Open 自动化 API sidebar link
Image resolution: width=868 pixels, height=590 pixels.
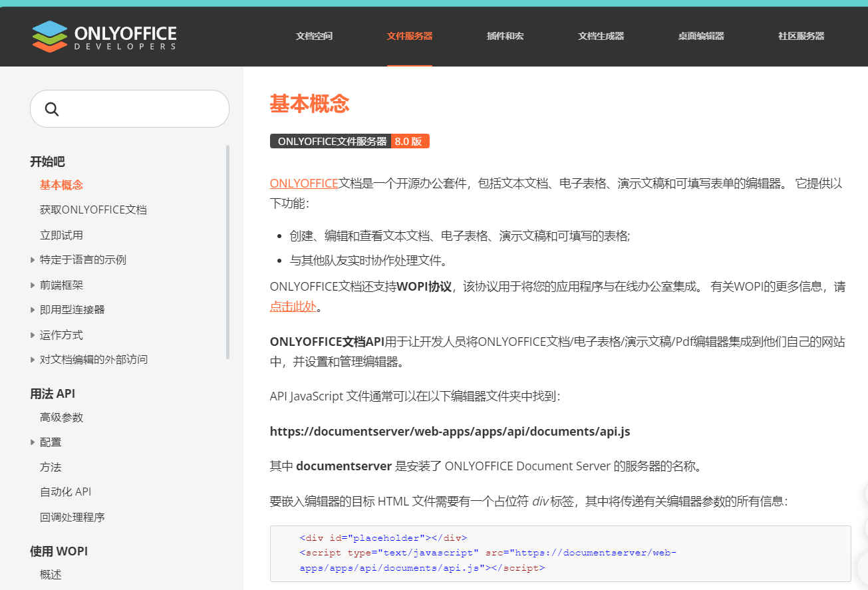click(65, 492)
